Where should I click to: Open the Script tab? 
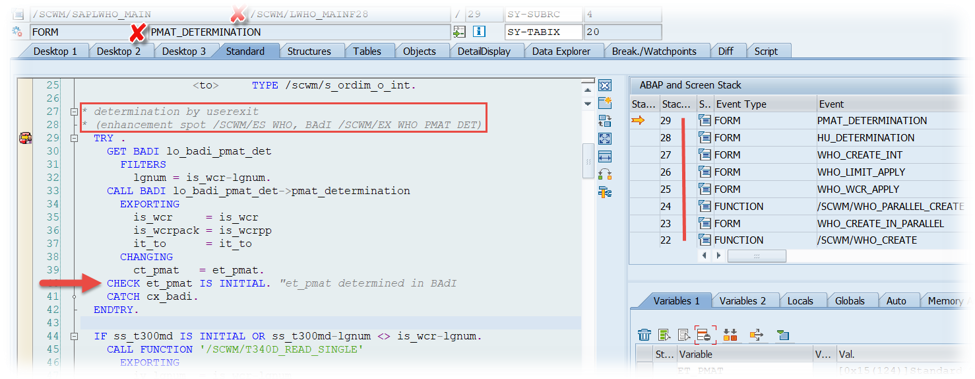766,52
